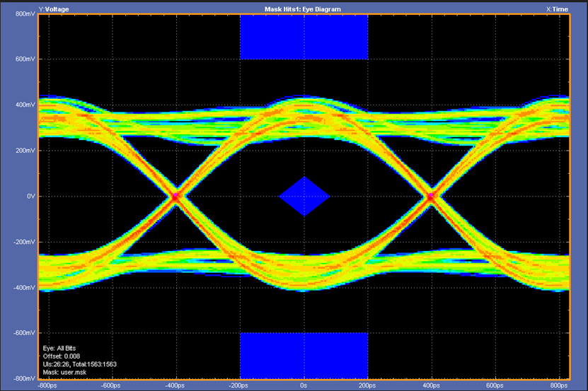Click the -800mV voltage axis label
Image resolution: width=588 pixels, height=391 pixels.
pyautogui.click(x=24, y=379)
